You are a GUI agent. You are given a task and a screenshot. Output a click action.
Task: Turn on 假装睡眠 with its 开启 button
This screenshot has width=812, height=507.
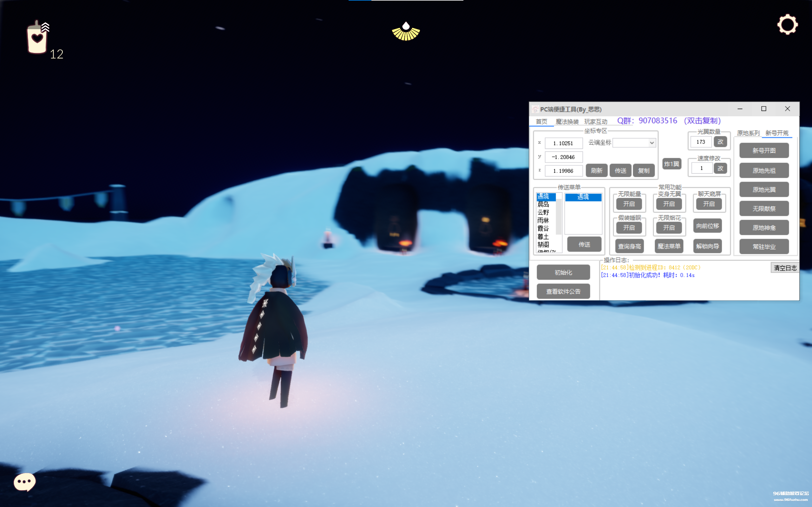click(x=629, y=228)
